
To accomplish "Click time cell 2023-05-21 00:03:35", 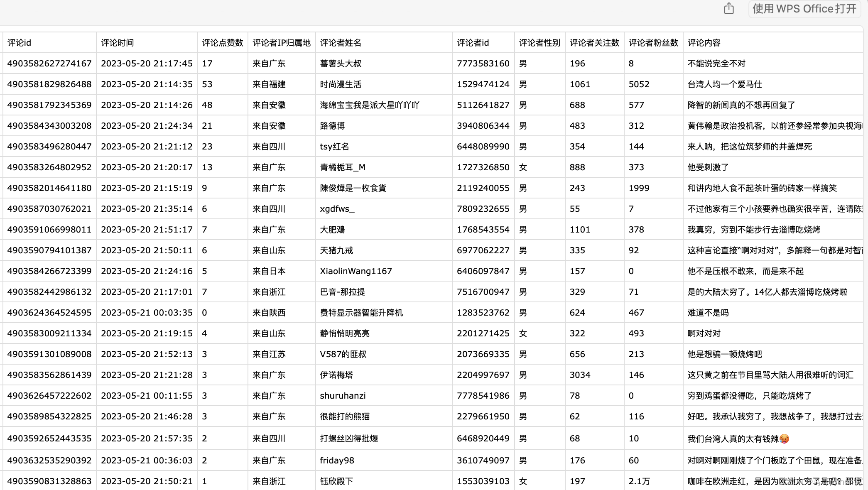I will click(x=147, y=313).
